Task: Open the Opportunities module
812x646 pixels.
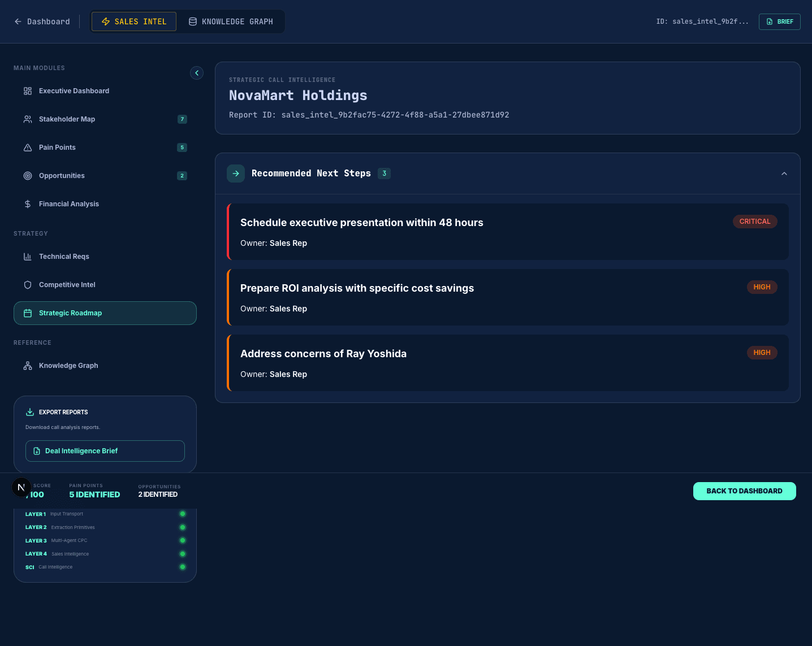Action: point(105,176)
